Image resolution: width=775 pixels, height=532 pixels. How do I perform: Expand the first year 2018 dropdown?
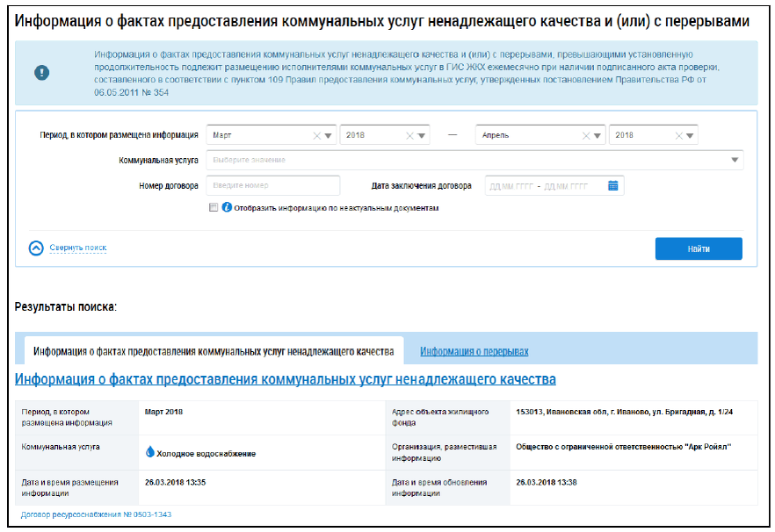(421, 136)
